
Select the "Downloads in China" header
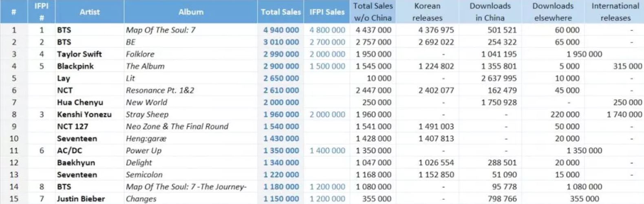point(490,12)
